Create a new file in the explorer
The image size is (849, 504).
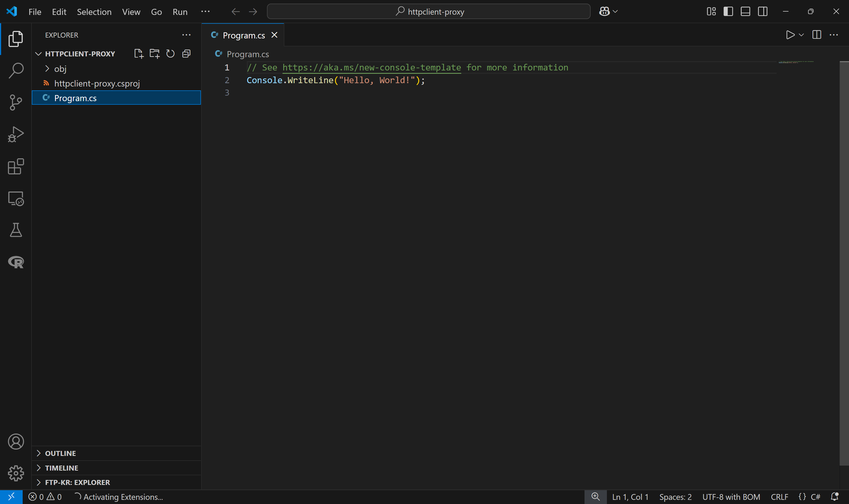(138, 53)
